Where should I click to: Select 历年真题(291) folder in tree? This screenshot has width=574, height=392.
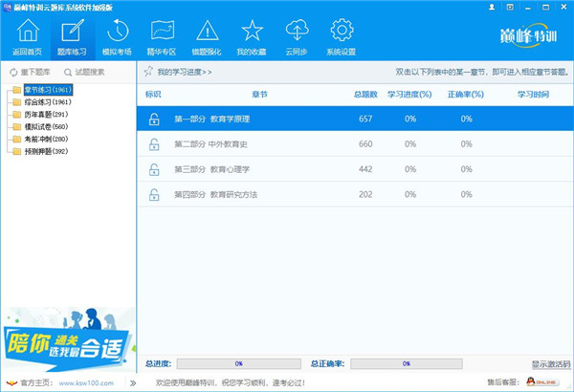click(x=46, y=115)
